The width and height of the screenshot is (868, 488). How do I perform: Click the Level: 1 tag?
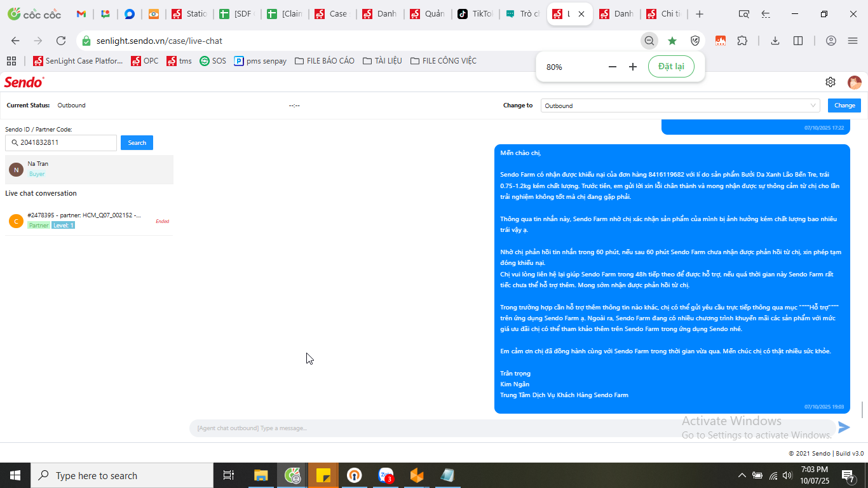(63, 225)
